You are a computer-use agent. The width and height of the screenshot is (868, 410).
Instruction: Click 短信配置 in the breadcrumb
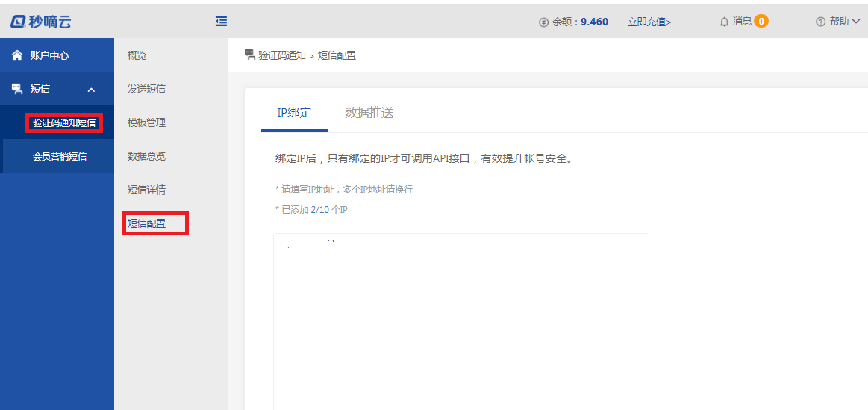coord(337,55)
